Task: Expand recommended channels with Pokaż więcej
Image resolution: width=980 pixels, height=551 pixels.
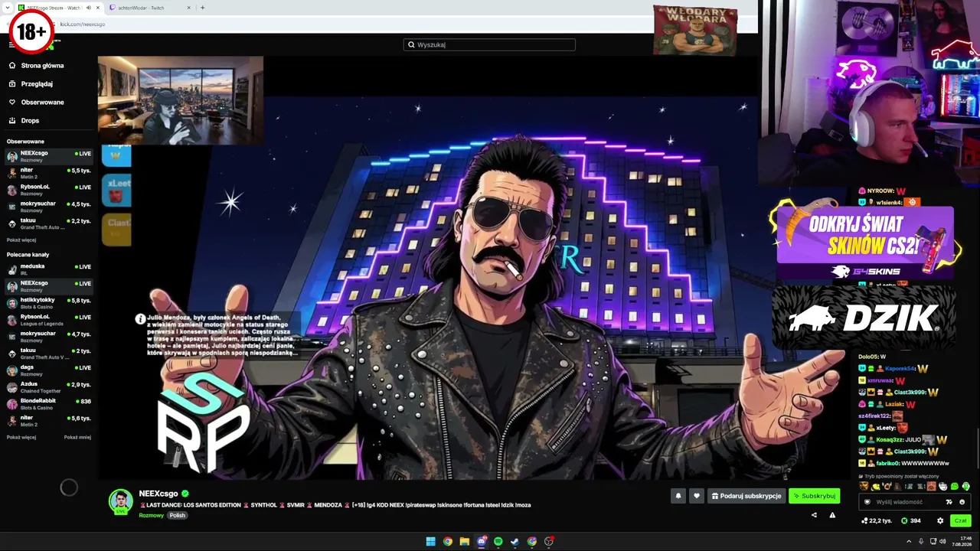Action: pos(21,437)
